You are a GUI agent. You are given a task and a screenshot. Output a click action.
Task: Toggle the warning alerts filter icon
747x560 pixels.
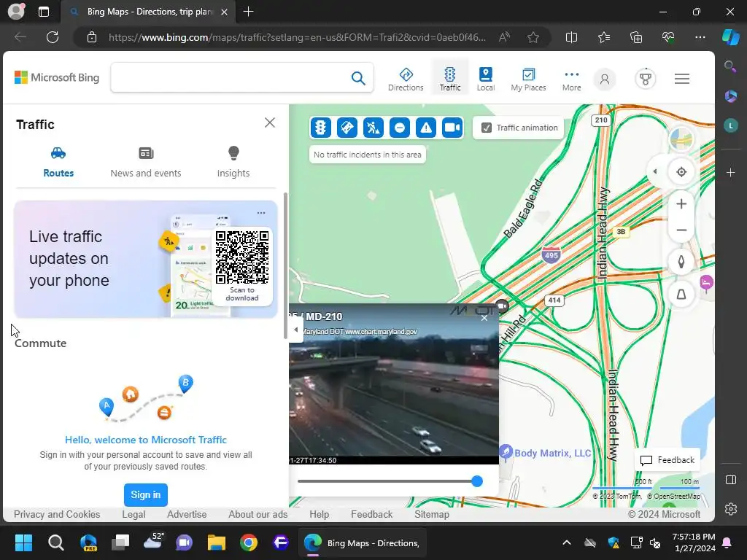[x=426, y=128]
